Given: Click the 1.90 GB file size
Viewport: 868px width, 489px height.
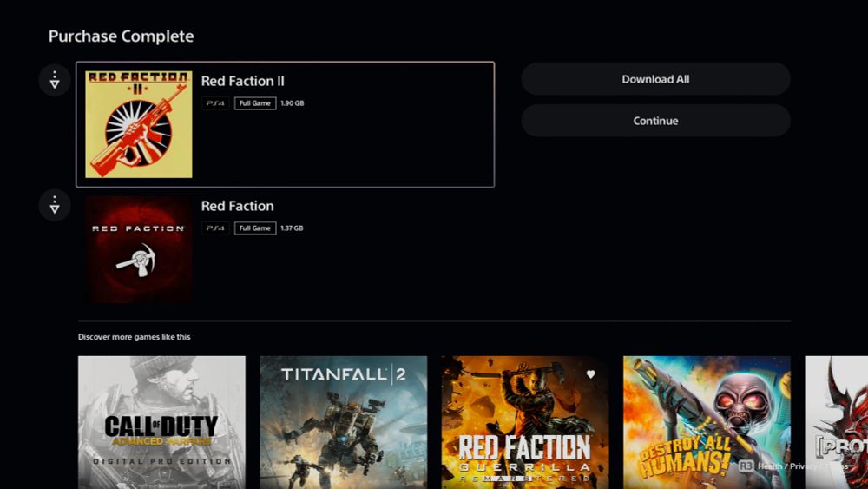Looking at the screenshot, I should click(x=293, y=103).
